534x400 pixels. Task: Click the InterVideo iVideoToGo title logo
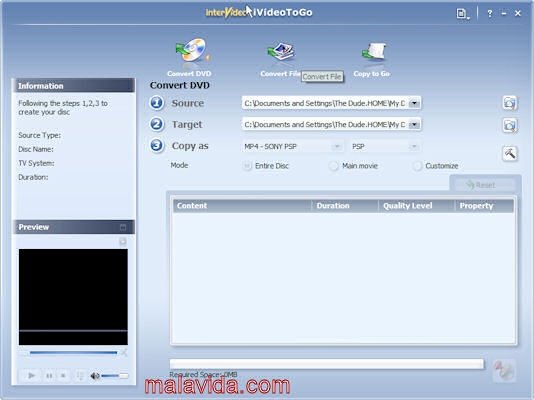259,13
